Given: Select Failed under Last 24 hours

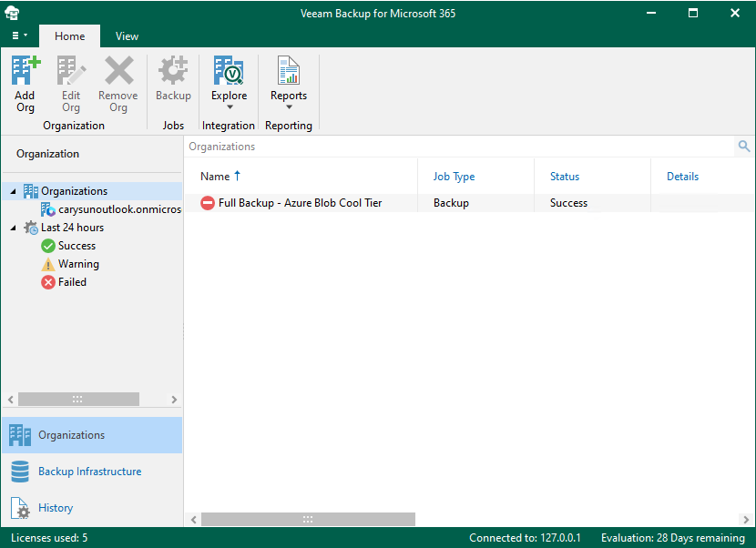Looking at the screenshot, I should [72, 281].
